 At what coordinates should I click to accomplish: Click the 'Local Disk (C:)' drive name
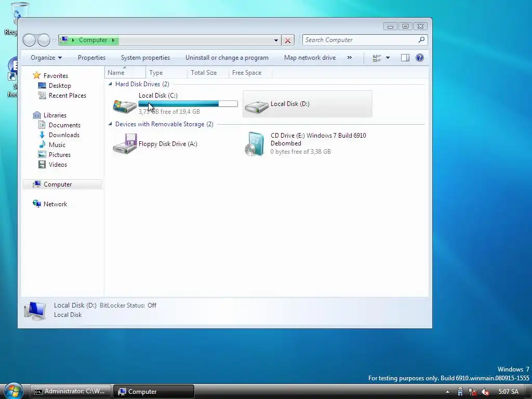tap(158, 96)
